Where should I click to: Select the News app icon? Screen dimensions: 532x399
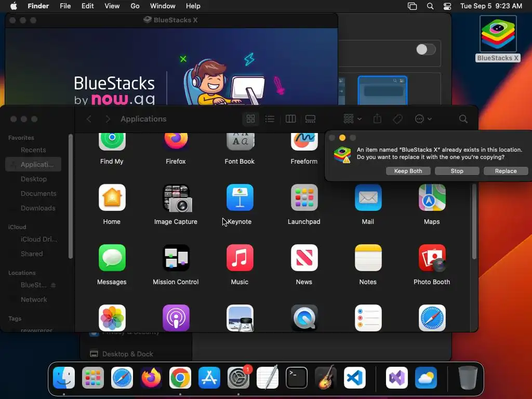304,258
